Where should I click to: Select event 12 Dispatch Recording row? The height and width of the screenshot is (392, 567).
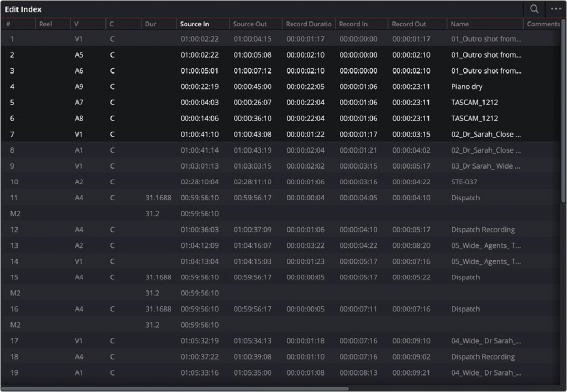pyautogui.click(x=281, y=229)
